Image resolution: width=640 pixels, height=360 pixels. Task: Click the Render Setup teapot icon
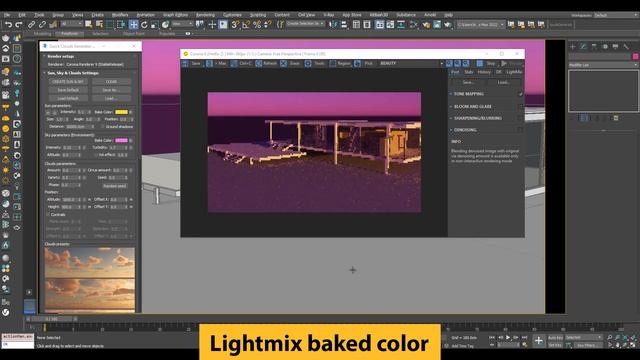[426, 25]
